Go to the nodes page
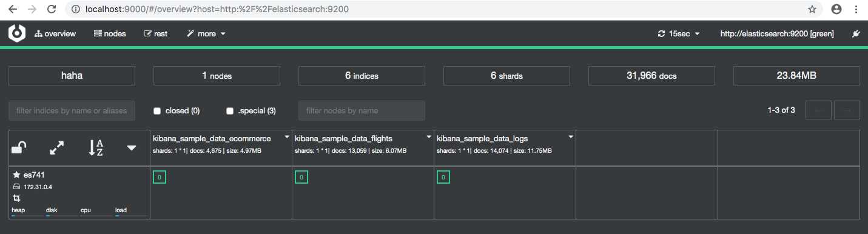This screenshot has width=868, height=234. pos(110,34)
